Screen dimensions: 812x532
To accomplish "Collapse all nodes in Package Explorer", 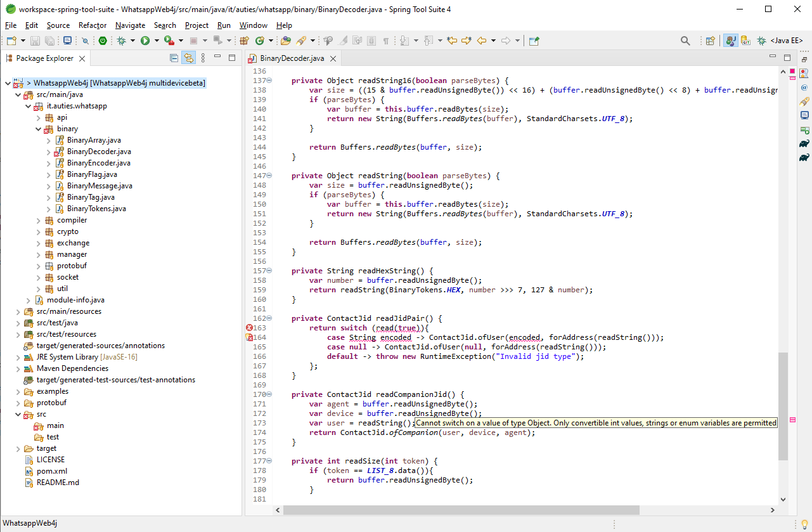I will coord(174,58).
